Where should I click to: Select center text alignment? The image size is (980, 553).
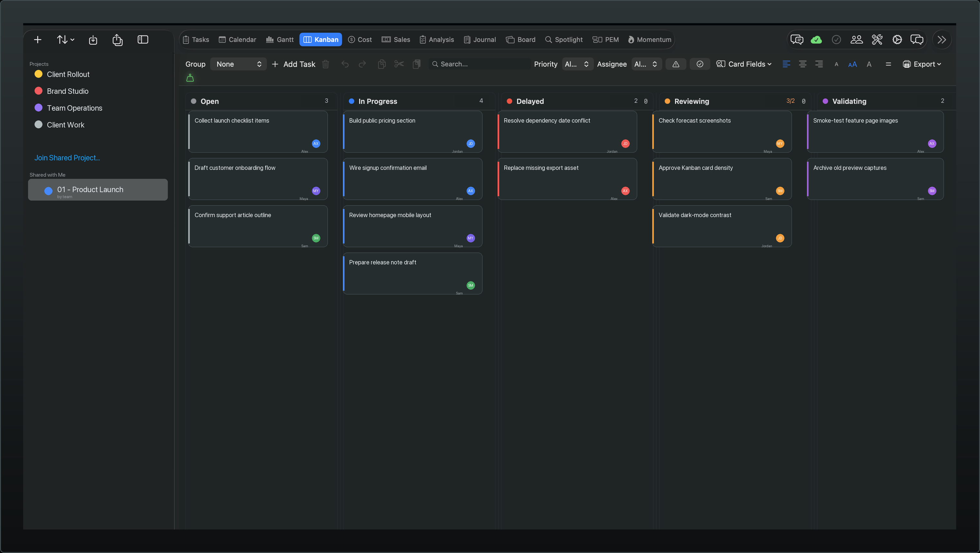(x=803, y=64)
